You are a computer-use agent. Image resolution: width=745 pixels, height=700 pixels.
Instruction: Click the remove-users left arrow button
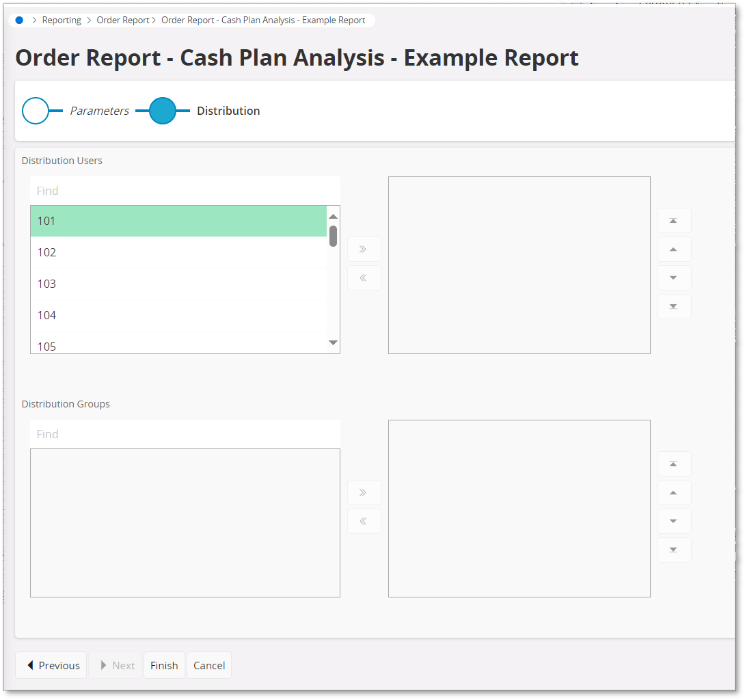click(364, 278)
